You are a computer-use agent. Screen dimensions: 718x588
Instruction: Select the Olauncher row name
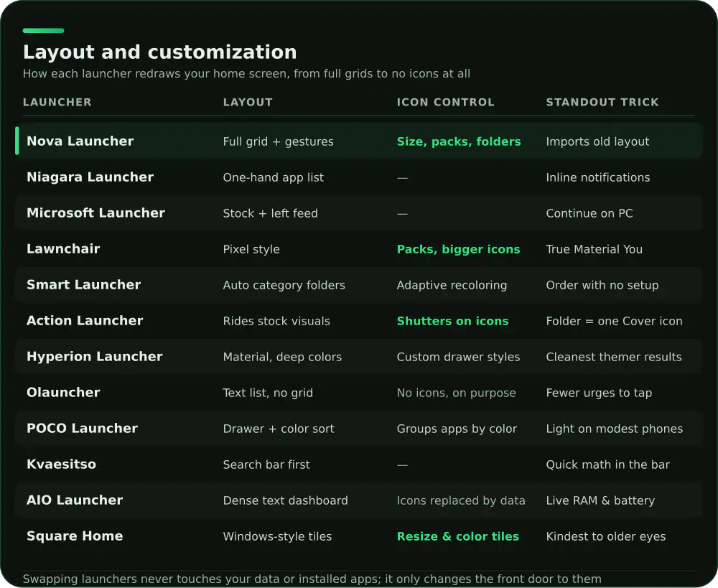tap(63, 393)
